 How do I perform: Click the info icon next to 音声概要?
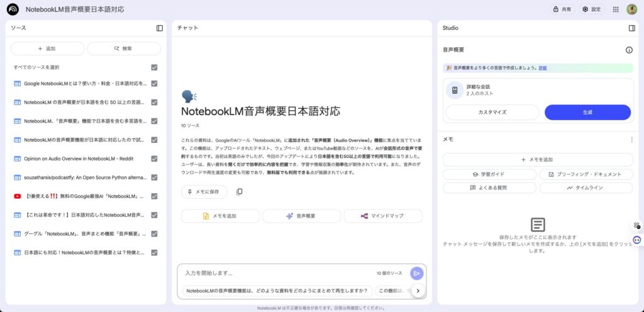click(629, 50)
